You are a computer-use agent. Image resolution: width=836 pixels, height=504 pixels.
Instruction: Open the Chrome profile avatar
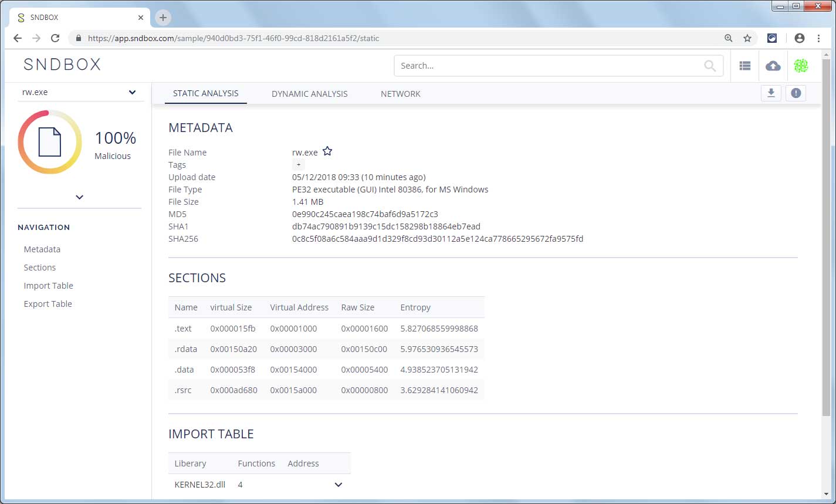[799, 38]
